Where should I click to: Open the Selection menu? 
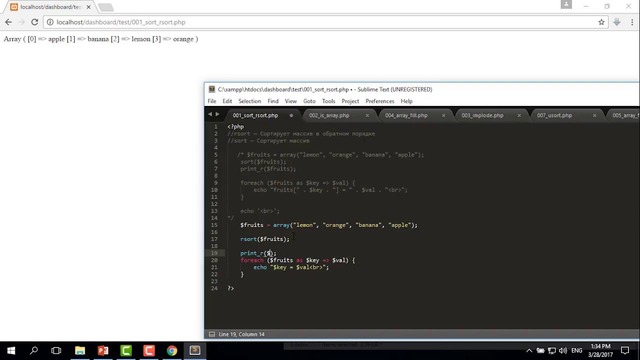pyautogui.click(x=249, y=101)
